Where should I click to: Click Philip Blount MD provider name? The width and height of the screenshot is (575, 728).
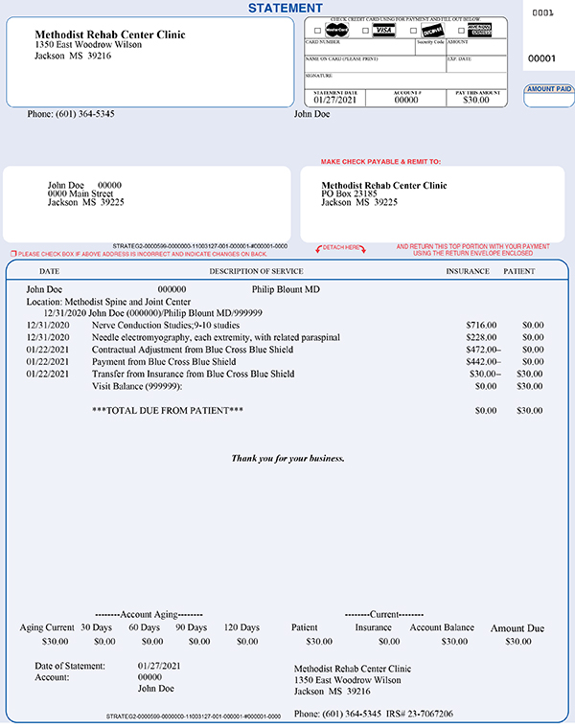tap(286, 289)
